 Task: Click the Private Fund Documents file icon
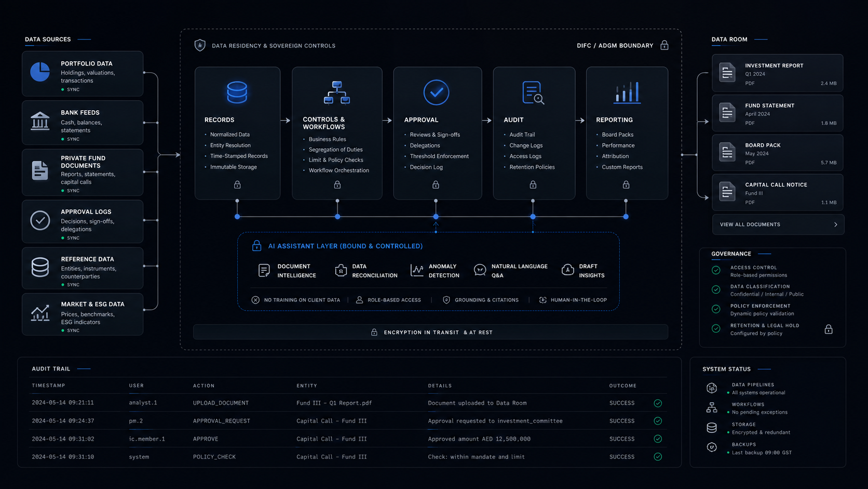coord(40,170)
